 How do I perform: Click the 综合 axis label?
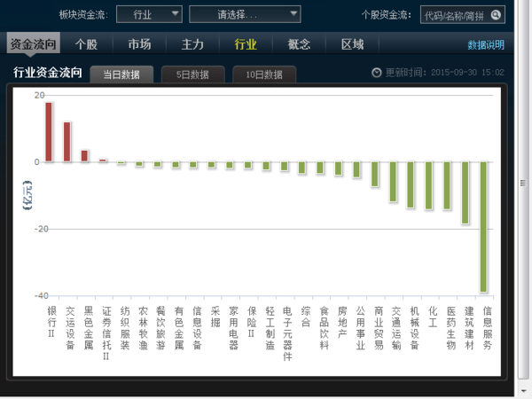pos(306,317)
